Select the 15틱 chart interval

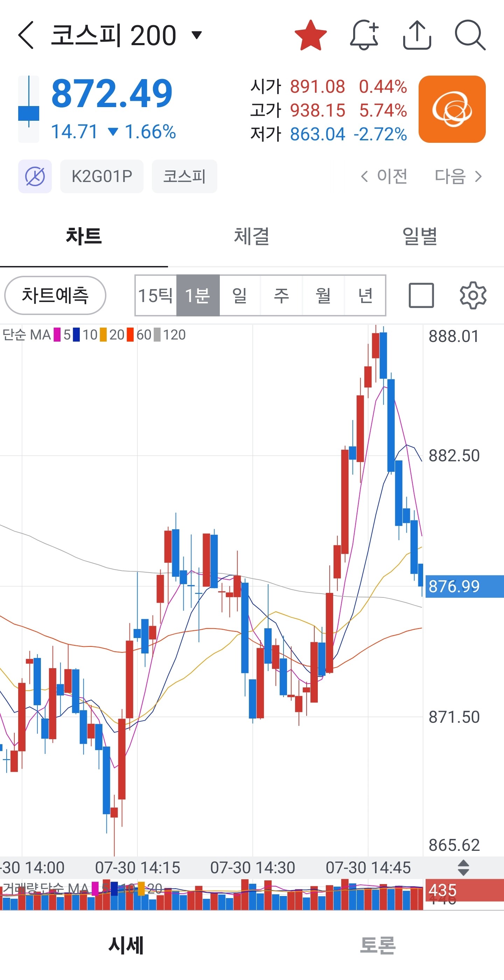(x=155, y=295)
